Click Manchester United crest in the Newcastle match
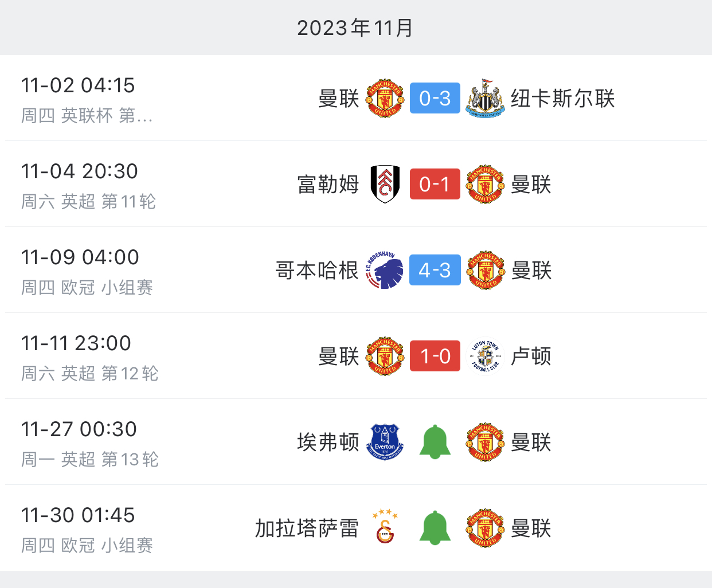This screenshot has height=588, width=712. (x=385, y=99)
